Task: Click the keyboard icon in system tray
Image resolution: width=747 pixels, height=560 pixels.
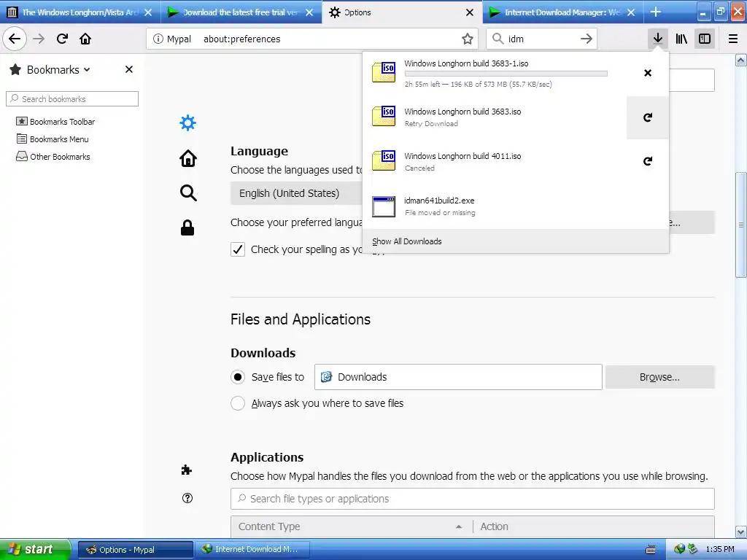Action: pyautogui.click(x=650, y=550)
